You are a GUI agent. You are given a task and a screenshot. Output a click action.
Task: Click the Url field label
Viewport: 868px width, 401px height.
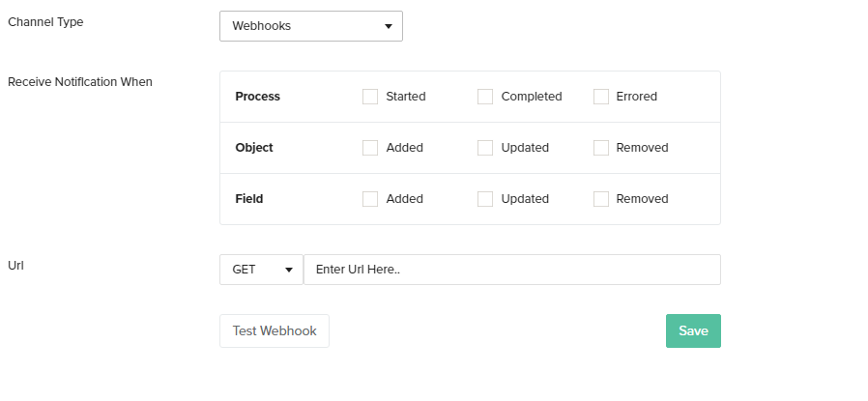point(15,265)
